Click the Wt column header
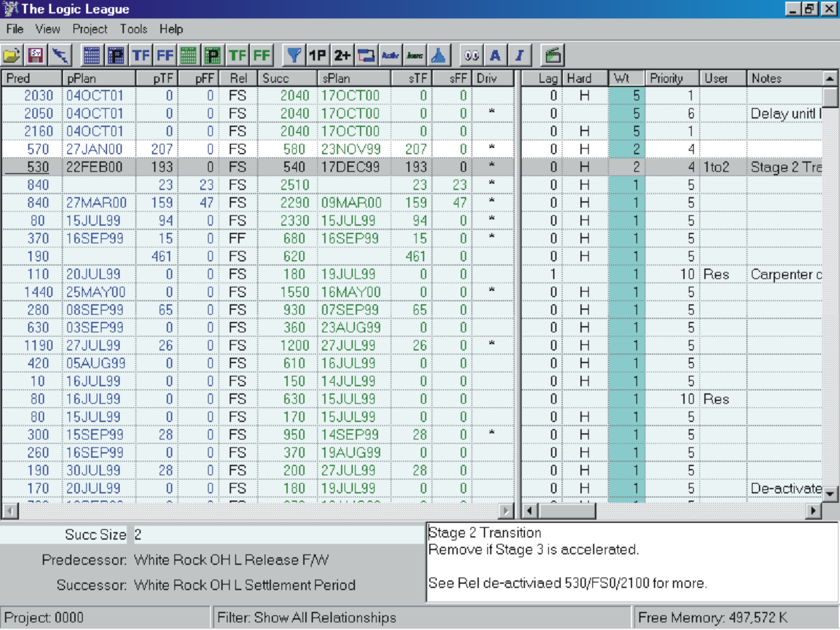This screenshot has width=840, height=630. coord(626,78)
